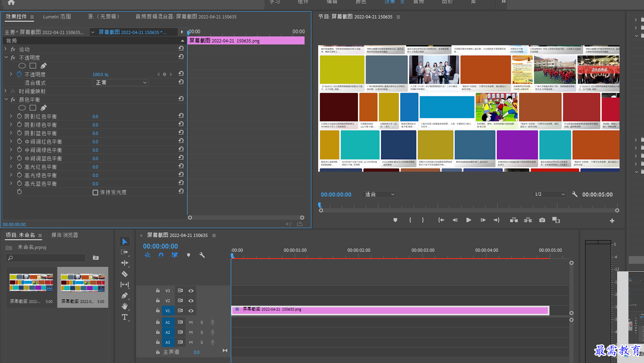Screen dimensions: 644x363
Task: Open playback resolution 1/2 dropdown
Action: (549, 194)
